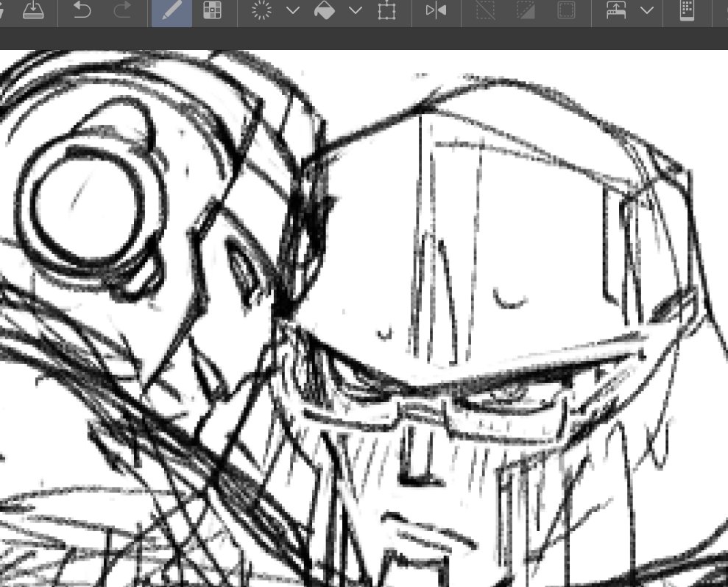
Task: Expand the dropdown next to export icon
Action: pyautogui.click(x=647, y=10)
